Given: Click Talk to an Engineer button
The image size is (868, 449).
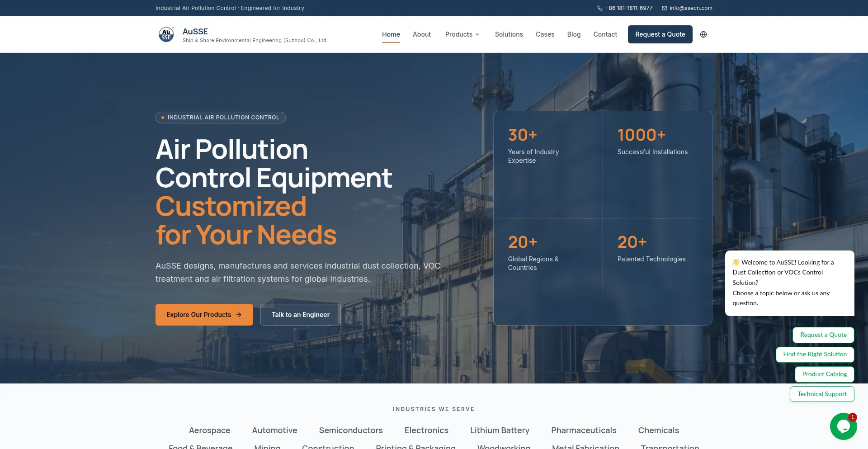Looking at the screenshot, I should [301, 315].
